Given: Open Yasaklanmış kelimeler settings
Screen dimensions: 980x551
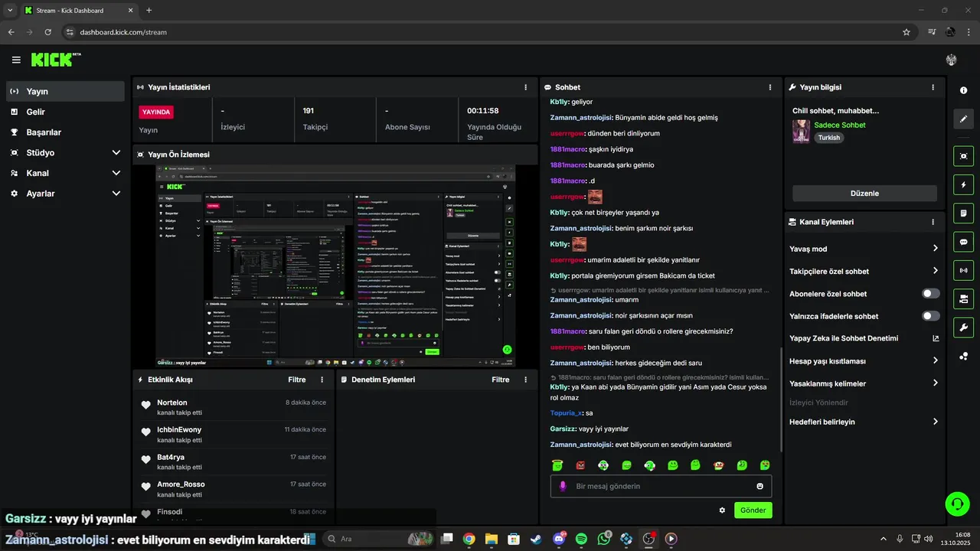Looking at the screenshot, I should click(864, 383).
